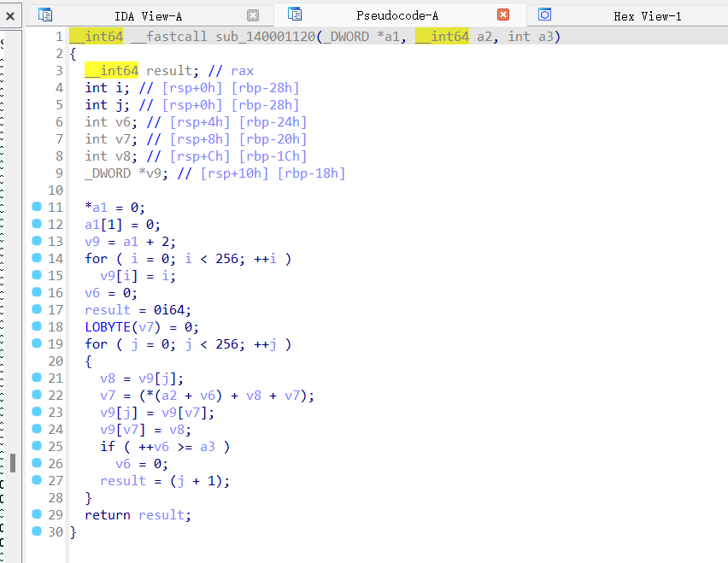Screen dimensions: 728x563
Task: Click the 'rax' comment on line 3
Action: coord(243,71)
